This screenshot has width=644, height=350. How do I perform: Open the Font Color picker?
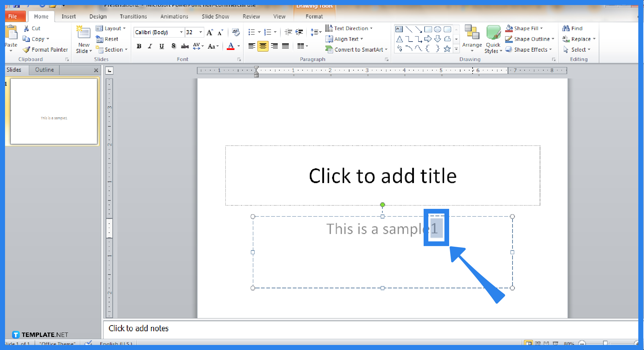click(238, 46)
